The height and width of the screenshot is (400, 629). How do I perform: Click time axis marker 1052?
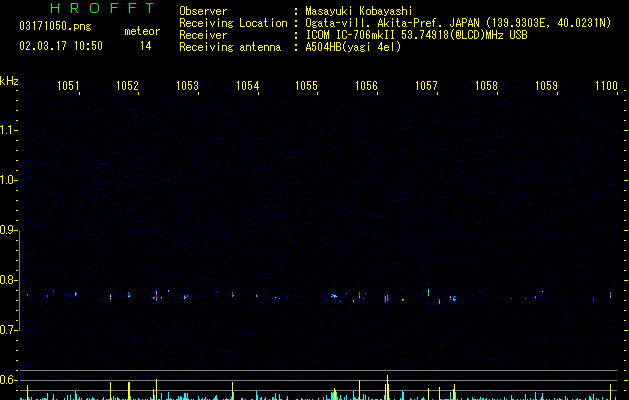127,86
